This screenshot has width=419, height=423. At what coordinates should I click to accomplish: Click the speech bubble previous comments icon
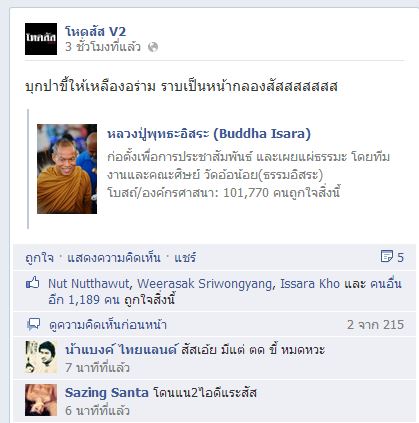point(34,324)
